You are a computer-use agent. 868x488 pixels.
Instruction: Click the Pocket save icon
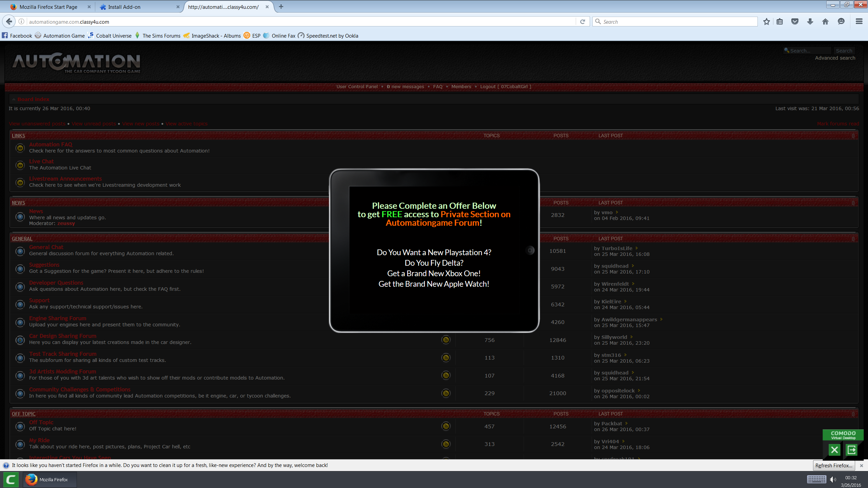pos(795,22)
